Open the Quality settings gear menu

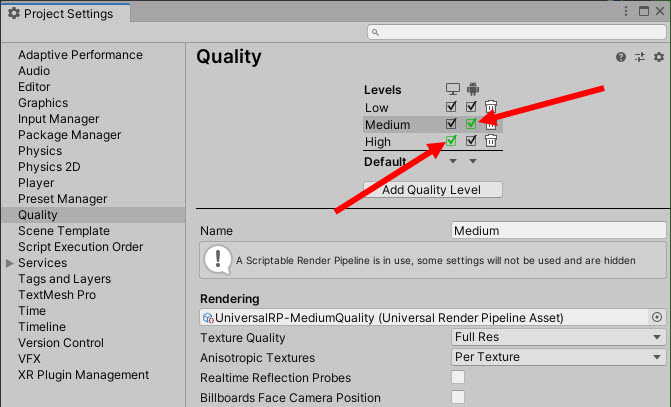point(659,57)
